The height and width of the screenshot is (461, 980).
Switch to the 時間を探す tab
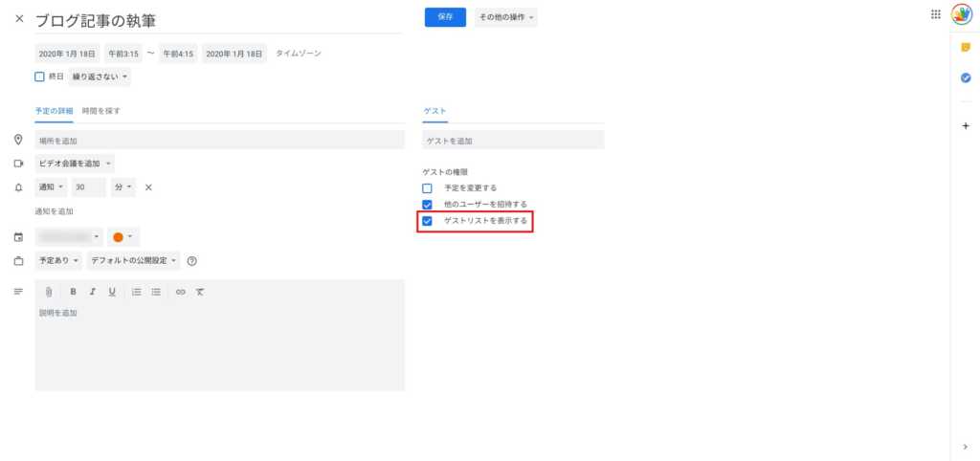[101, 111]
